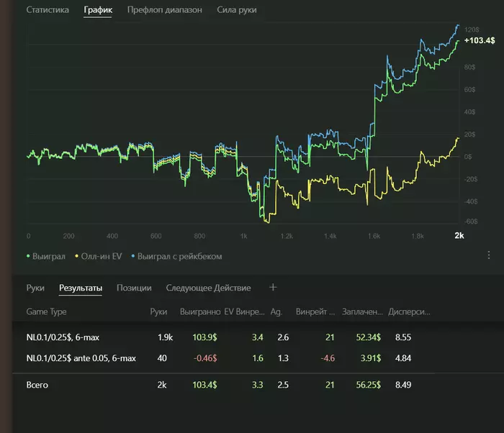The image size is (504, 433).
Task: Sort by the Game Type column header
Action: coord(46,311)
